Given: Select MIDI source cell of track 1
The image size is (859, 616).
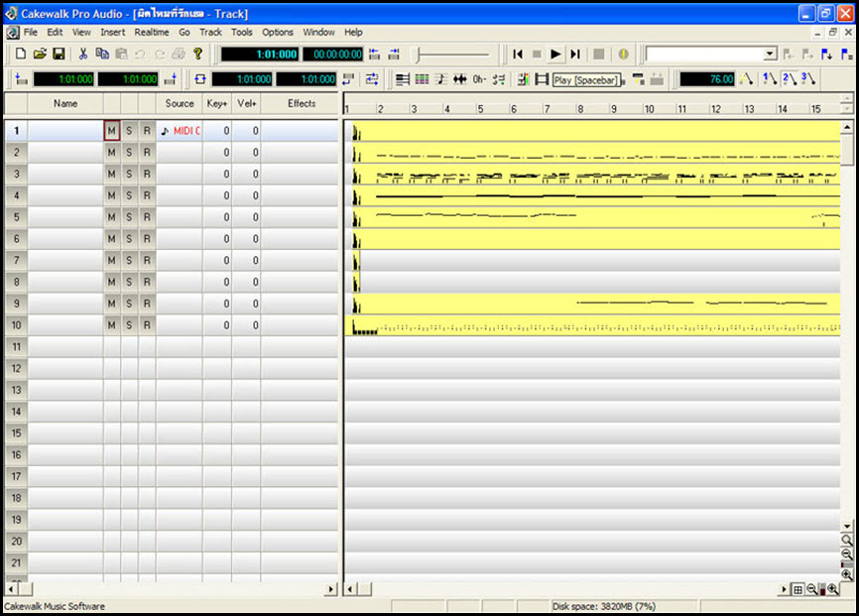Looking at the screenshot, I should tap(180, 131).
